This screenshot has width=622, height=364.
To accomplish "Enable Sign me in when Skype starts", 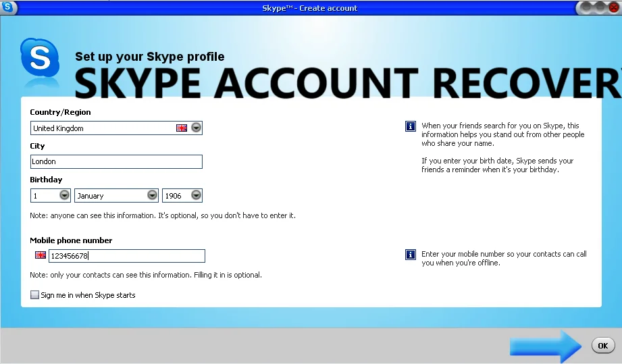I will pos(35,294).
